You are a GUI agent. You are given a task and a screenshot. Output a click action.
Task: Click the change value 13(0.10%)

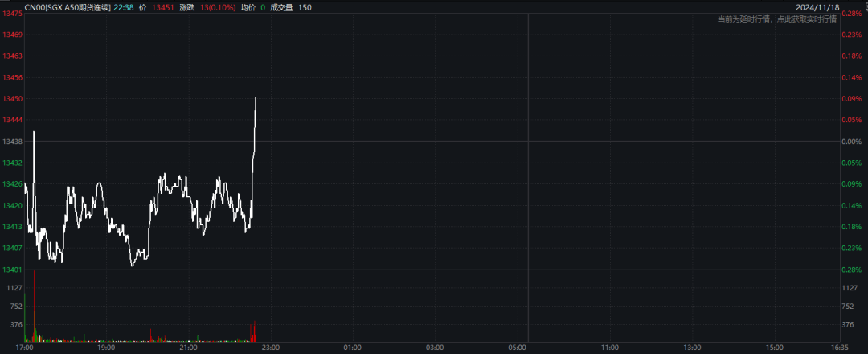click(x=217, y=7)
